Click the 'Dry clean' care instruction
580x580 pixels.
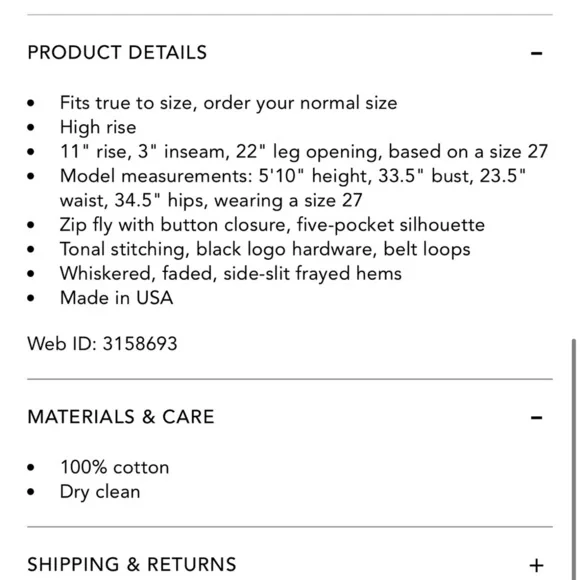click(100, 492)
